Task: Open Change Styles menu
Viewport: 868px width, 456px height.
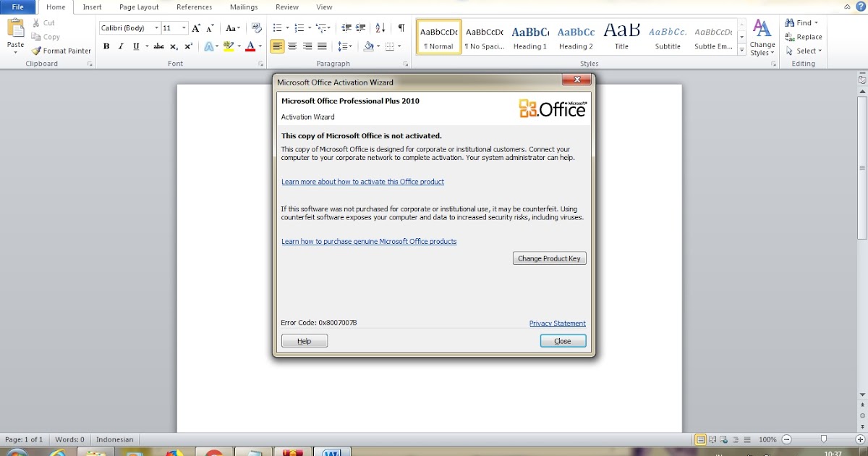Action: click(x=762, y=38)
